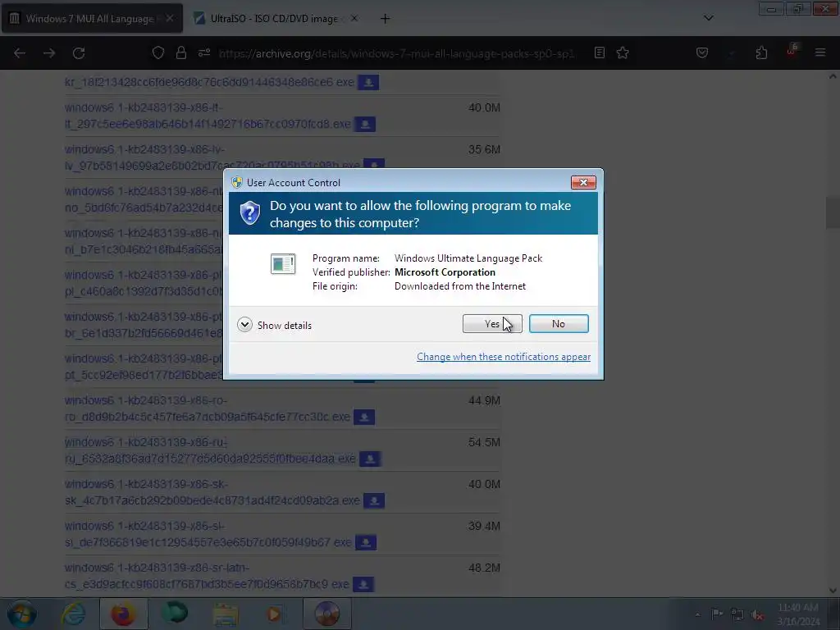Download the kr_18f213428cc6 exe file icon
Screen dimensions: 840x630
tap(368, 83)
